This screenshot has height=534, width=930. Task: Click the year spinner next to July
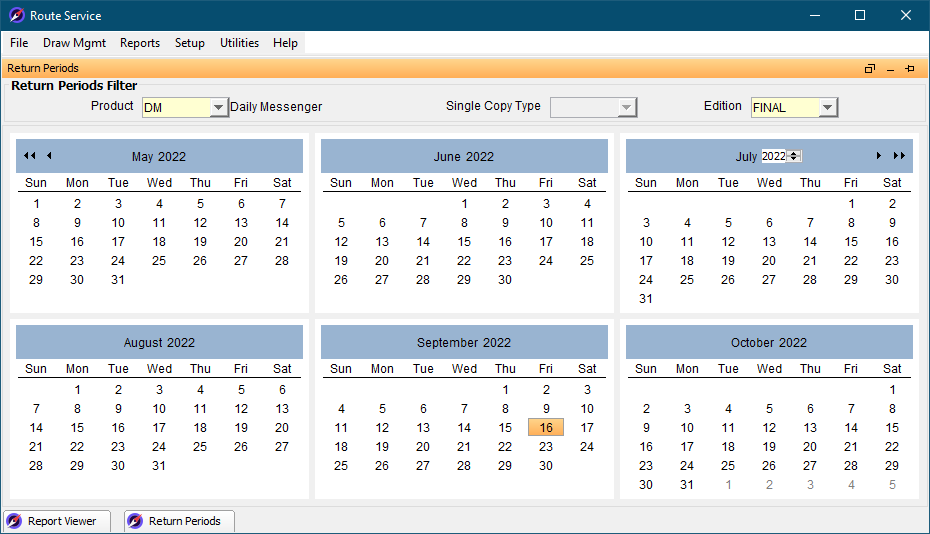[x=794, y=156]
